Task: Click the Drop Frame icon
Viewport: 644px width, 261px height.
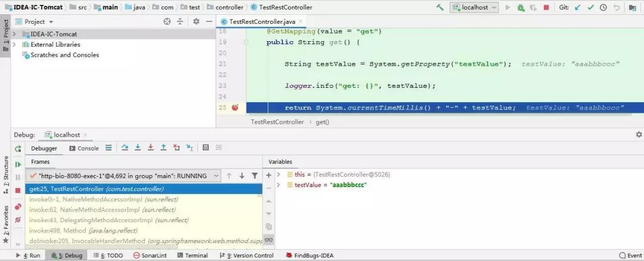Action: pyautogui.click(x=176, y=148)
